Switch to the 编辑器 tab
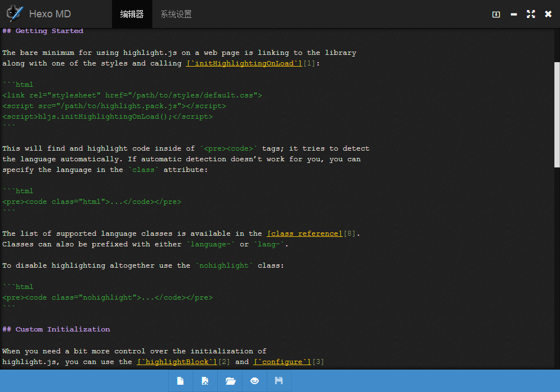The height and width of the screenshot is (392, 560). pyautogui.click(x=132, y=14)
